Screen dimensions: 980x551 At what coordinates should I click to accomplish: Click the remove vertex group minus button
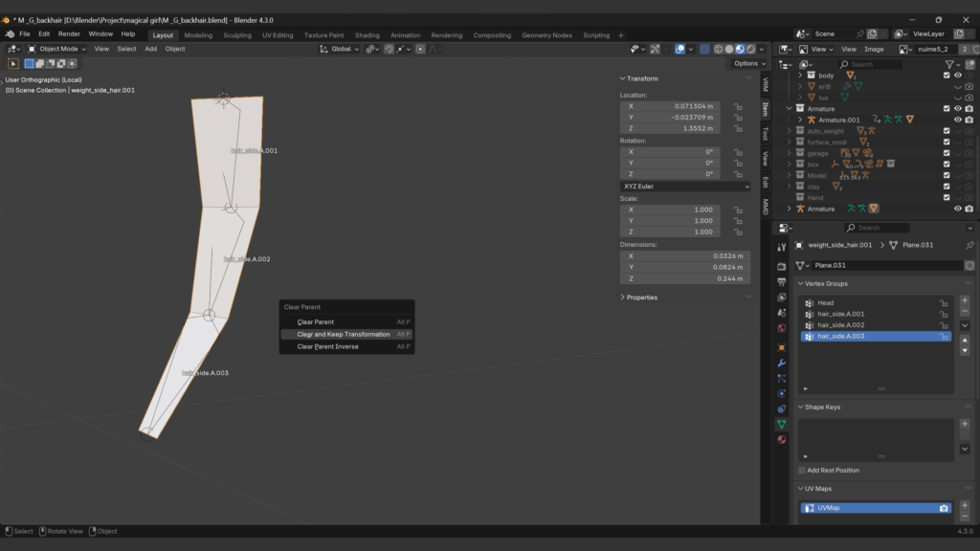click(965, 312)
